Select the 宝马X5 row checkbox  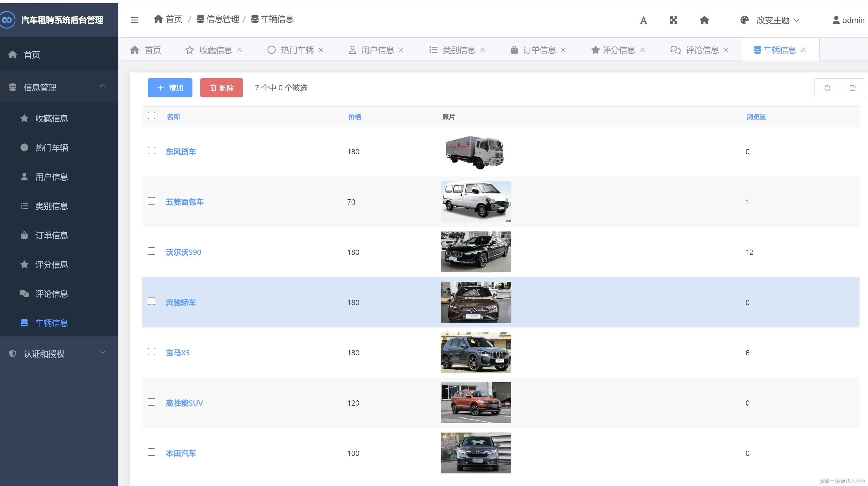point(151,352)
